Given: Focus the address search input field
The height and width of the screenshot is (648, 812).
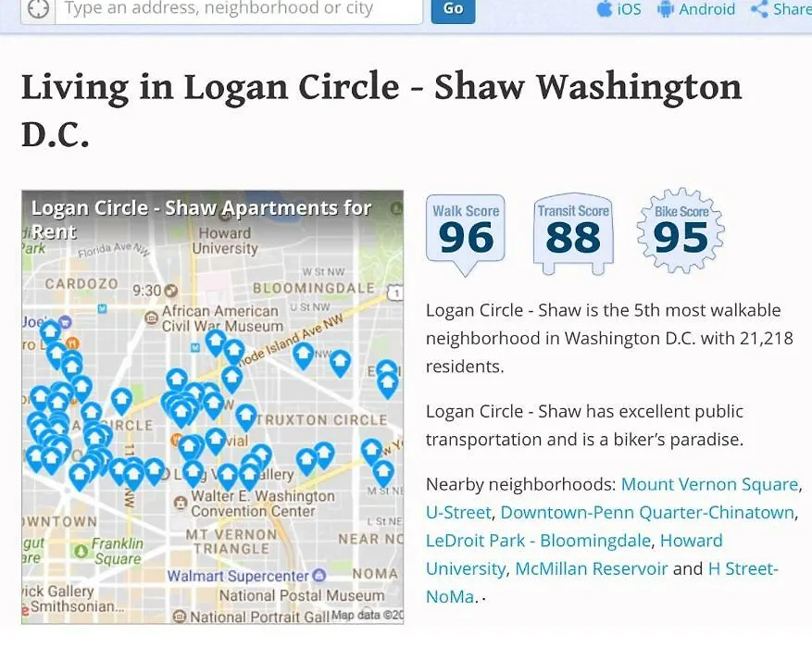Looking at the screenshot, I should coord(239,9).
